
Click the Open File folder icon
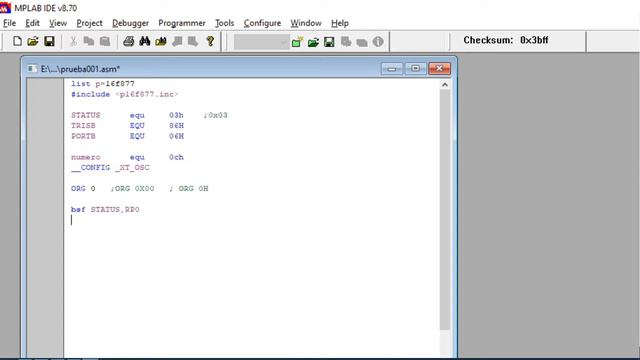coord(33,41)
